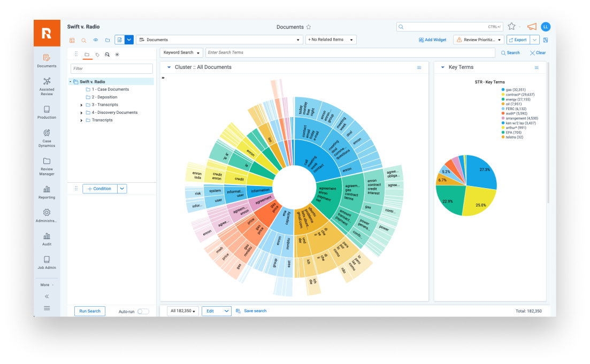Collapse the Cluster All Documents widget
The height and width of the screenshot is (364, 590).
pyautogui.click(x=169, y=67)
